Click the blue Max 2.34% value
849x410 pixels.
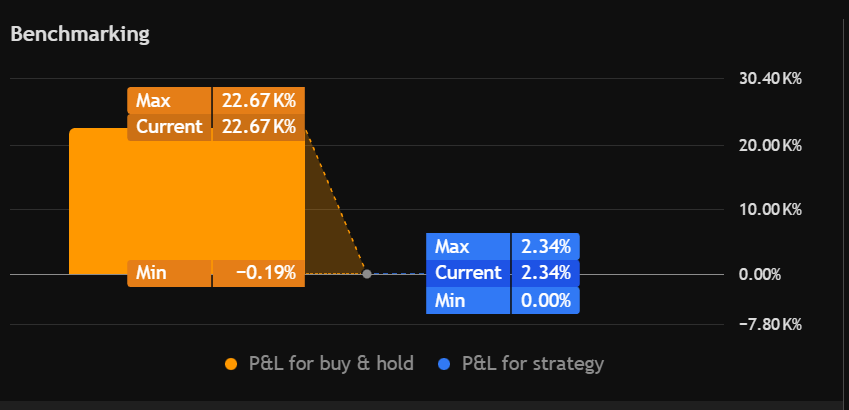pyautogui.click(x=545, y=246)
